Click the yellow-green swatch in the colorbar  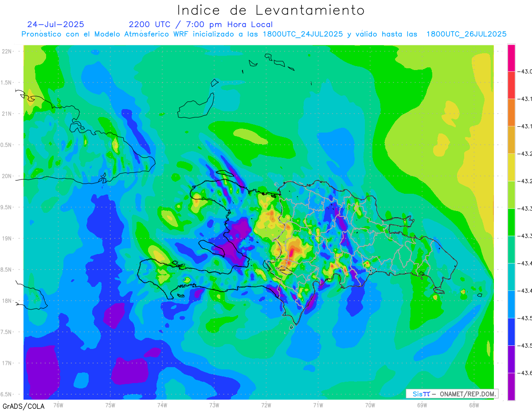511,195
